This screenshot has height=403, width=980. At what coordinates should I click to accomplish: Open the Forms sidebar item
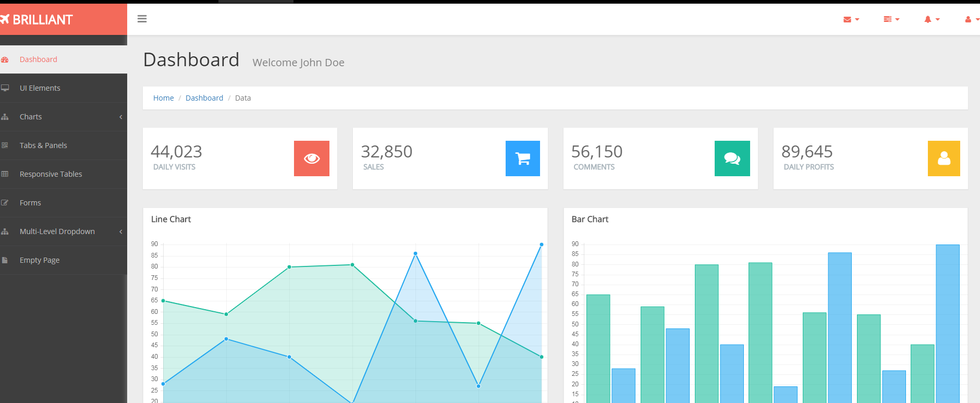pos(30,203)
